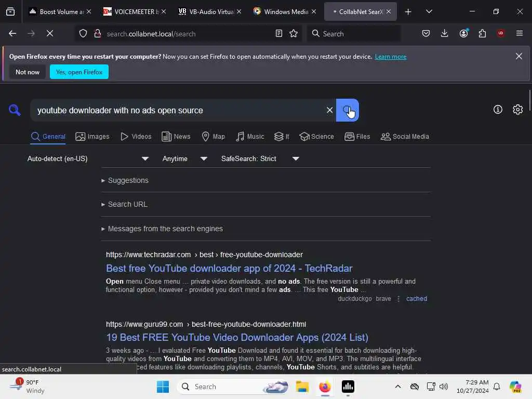The height and width of the screenshot is (399, 532).
Task: Click the SearX magnifier logo
Action: click(15, 110)
